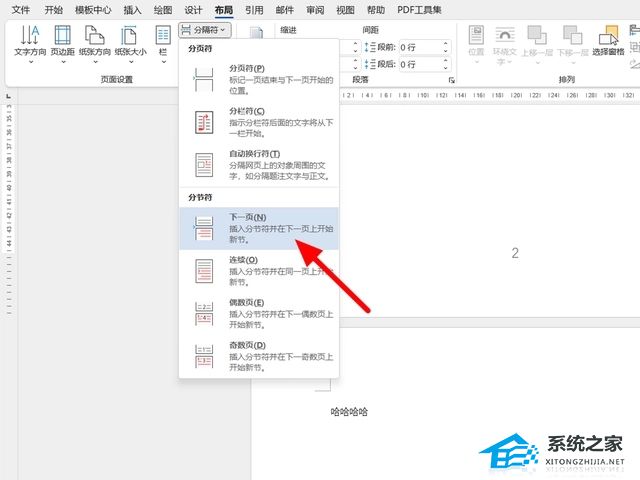The height and width of the screenshot is (480, 640).
Task: Collapse the 分隔符 (Breaks) dropdown button
Action: click(208, 30)
